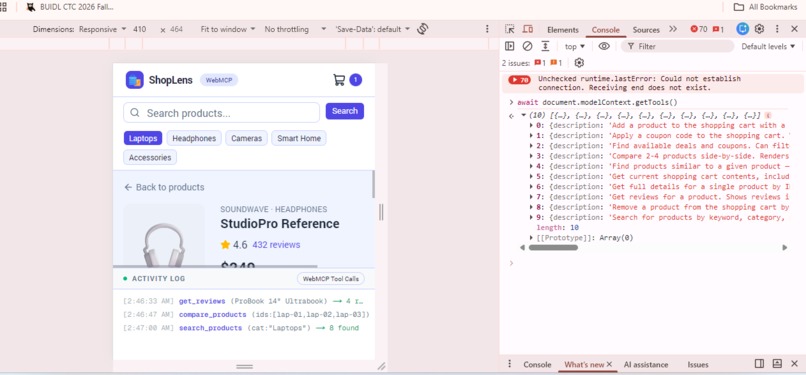The height and width of the screenshot is (375, 806).
Task: Close the What's new drawer tab
Action: point(609,364)
